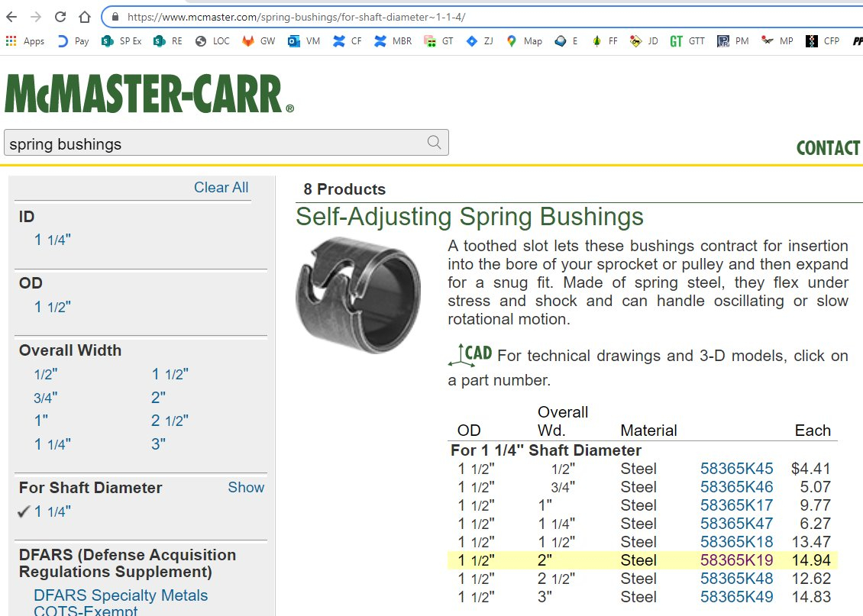The image size is (863, 616).
Task: Click the CAD drawings icon
Action: point(470,355)
